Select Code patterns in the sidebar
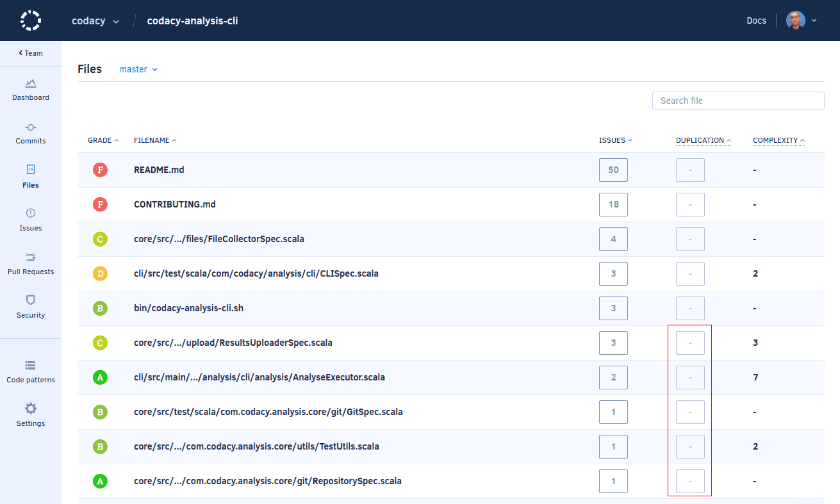The width and height of the screenshot is (840, 504). 30,371
